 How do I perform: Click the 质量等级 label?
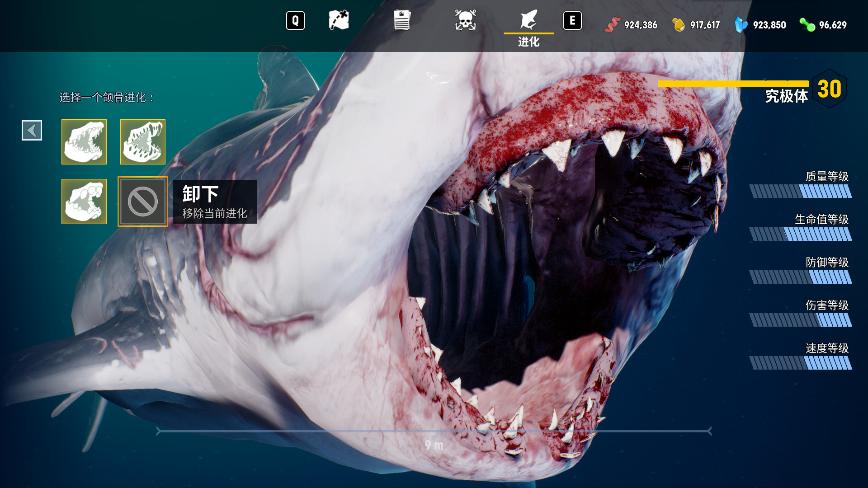[x=827, y=176]
